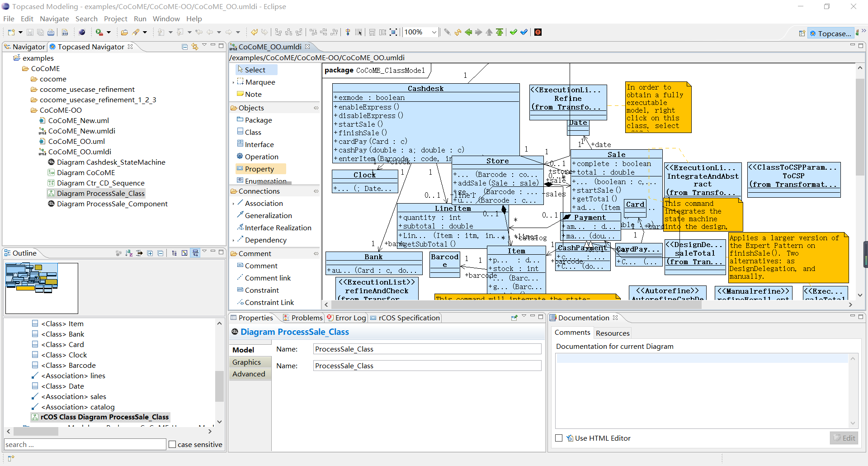The width and height of the screenshot is (868, 466).
Task: Collapse the Connections palette drawer
Action: click(316, 191)
